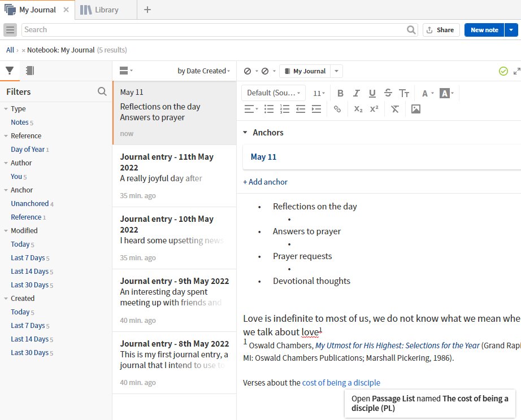Open the dropdown arrow next to My Journal notebook

click(336, 71)
